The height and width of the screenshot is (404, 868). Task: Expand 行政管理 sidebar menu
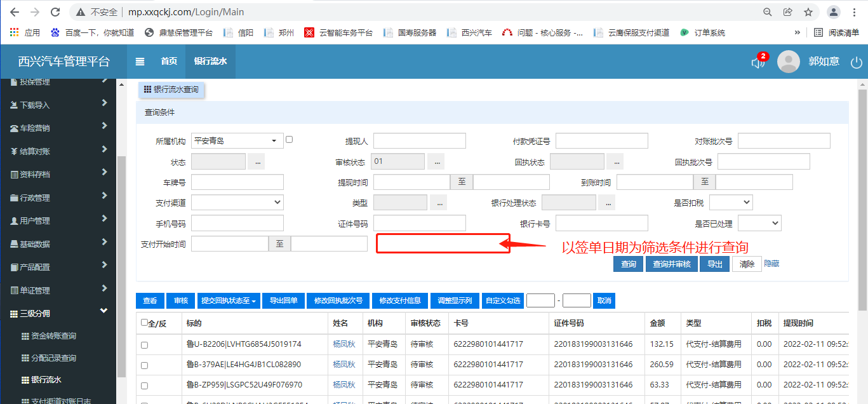[58, 198]
